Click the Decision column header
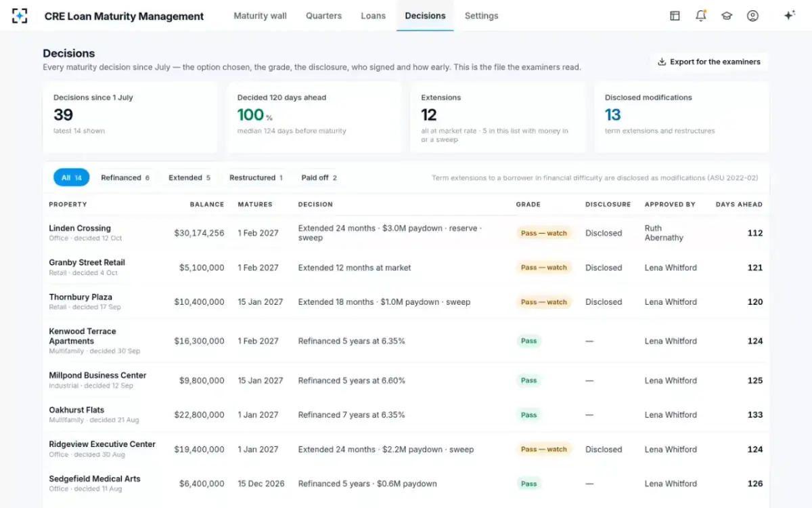The height and width of the screenshot is (508, 812). coord(315,204)
